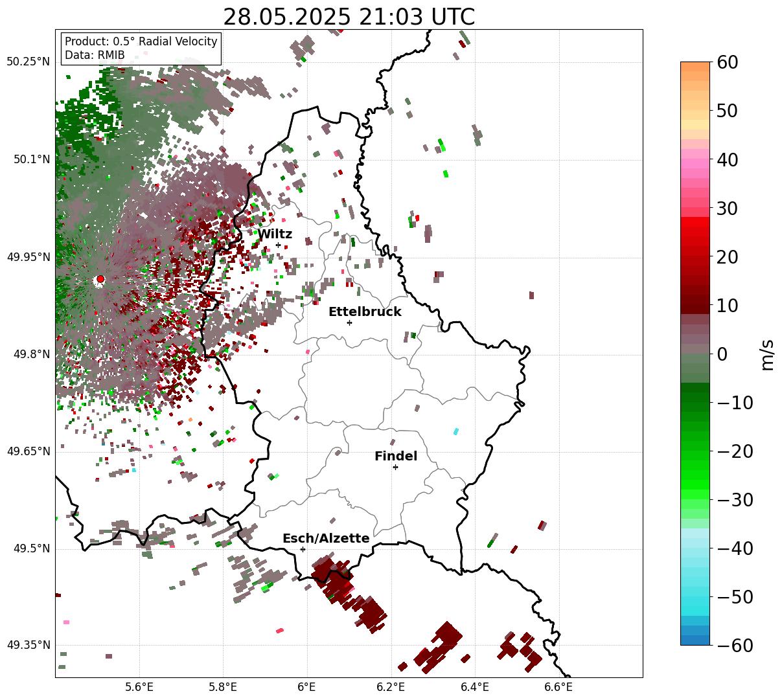The image size is (782, 700).
Task: Click the cyan velocity pixel east of Findel
Action: [x=456, y=431]
